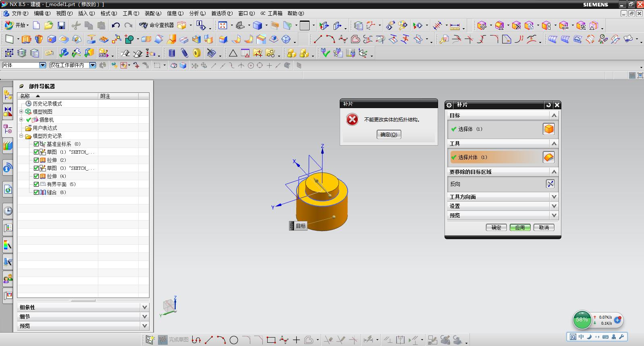The image size is (644, 346).
Task: Uncheck the 拉伸 (2) feature checkbox
Action: pyautogui.click(x=36, y=160)
